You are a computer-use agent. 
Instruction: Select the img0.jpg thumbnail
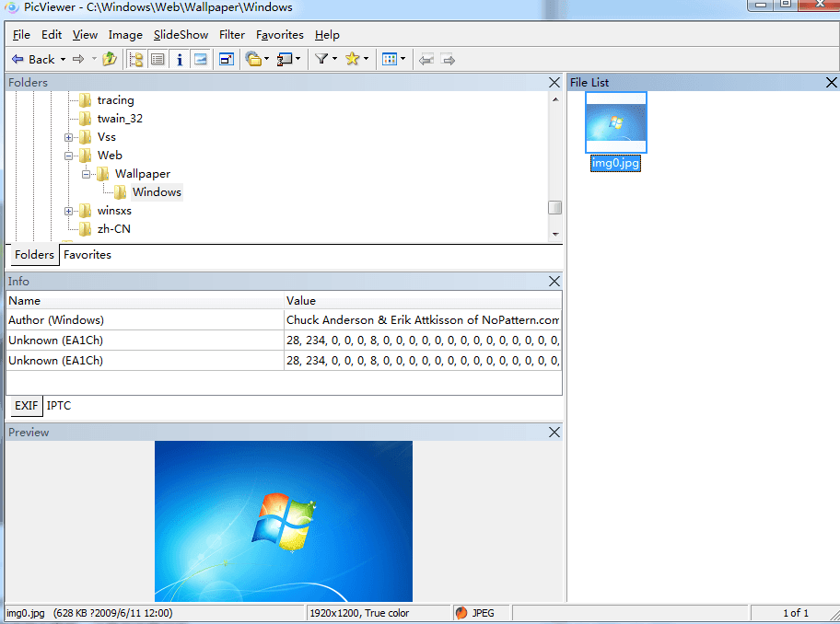(x=616, y=123)
